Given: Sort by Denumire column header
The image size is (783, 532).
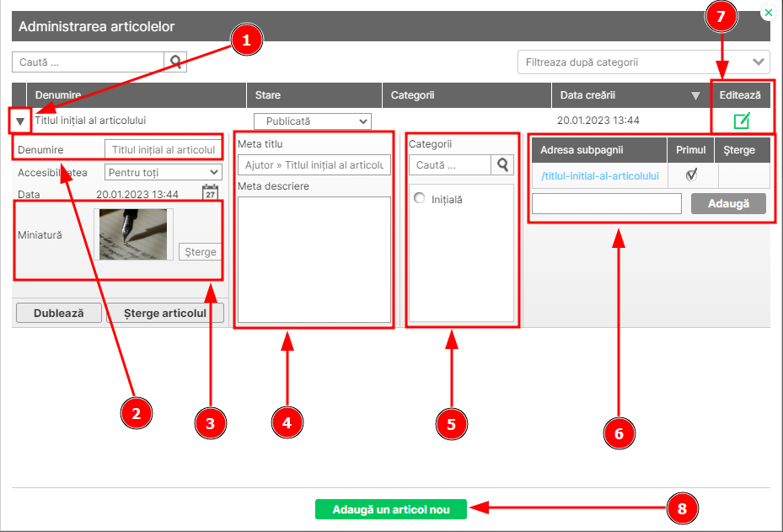Looking at the screenshot, I should click(58, 96).
